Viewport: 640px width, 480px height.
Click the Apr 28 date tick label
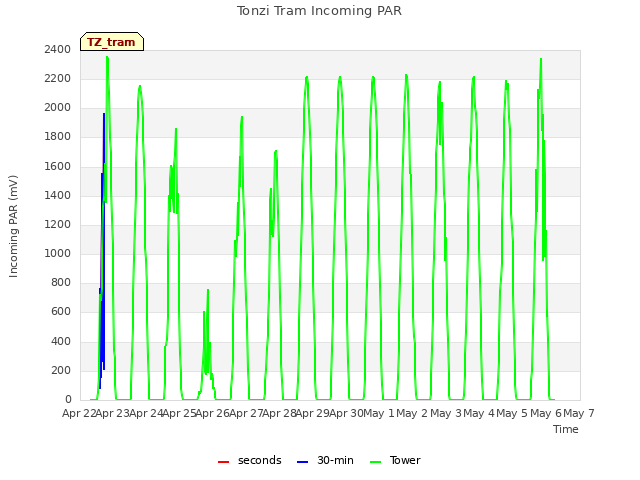(x=280, y=413)
